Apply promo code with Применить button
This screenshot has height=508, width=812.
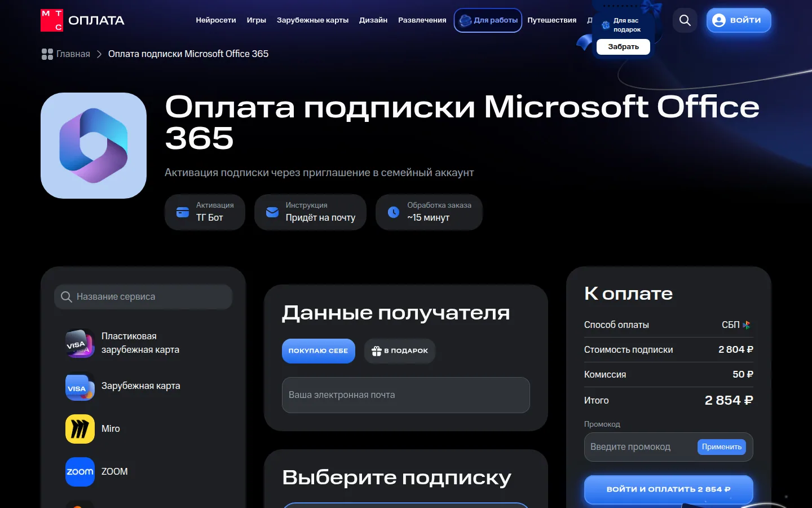(x=722, y=447)
